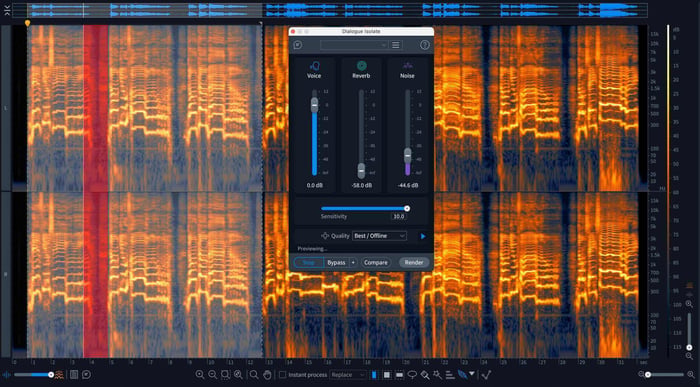
Task: Expand the plus arrow next to Bypass
Action: (x=353, y=262)
